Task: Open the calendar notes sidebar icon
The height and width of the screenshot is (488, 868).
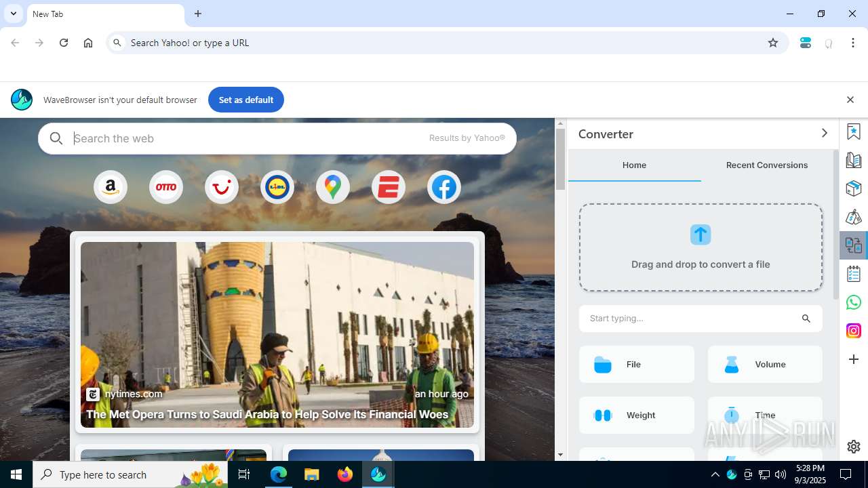Action: pos(854,274)
